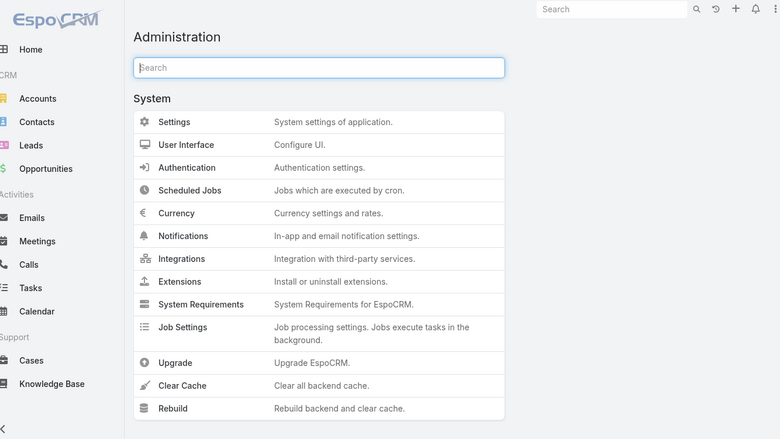Go to Meetings in the sidebar
This screenshot has height=439, width=780.
click(37, 242)
